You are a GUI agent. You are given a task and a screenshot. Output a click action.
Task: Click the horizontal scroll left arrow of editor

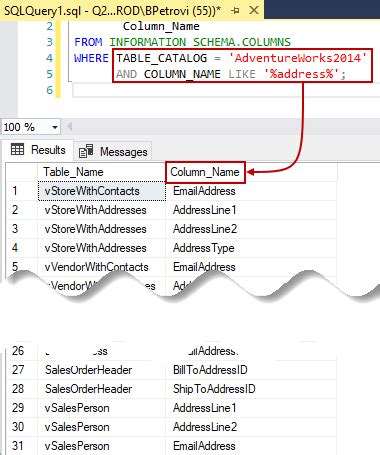(70, 127)
